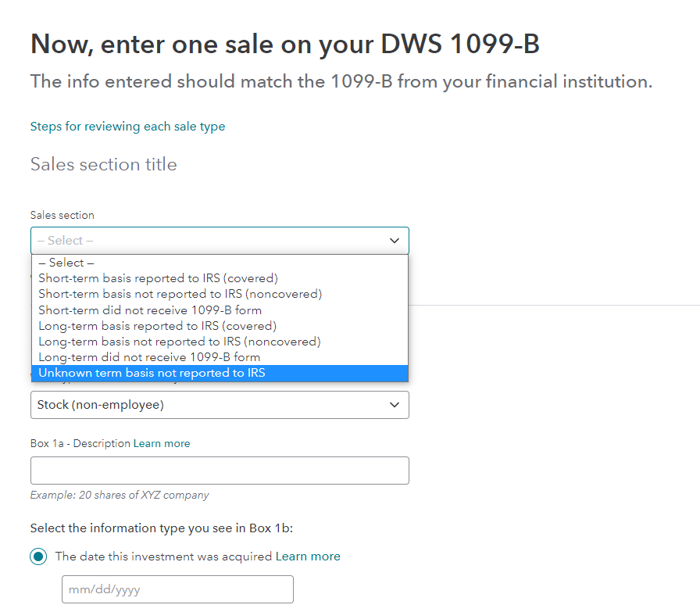Select Unknown term basis not reported to IRS
The height and width of the screenshot is (612, 700).
click(152, 373)
